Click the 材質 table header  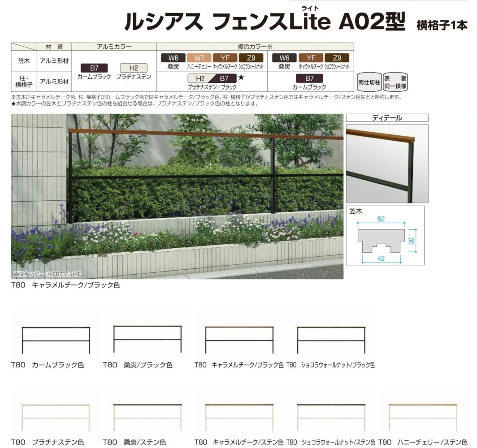pyautogui.click(x=54, y=47)
